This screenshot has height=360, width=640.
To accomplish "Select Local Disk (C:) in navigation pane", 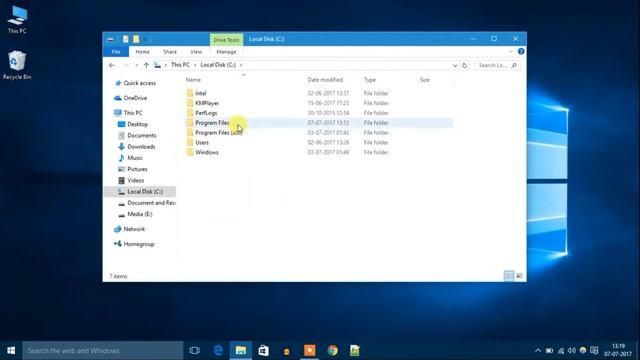I will [x=140, y=191].
